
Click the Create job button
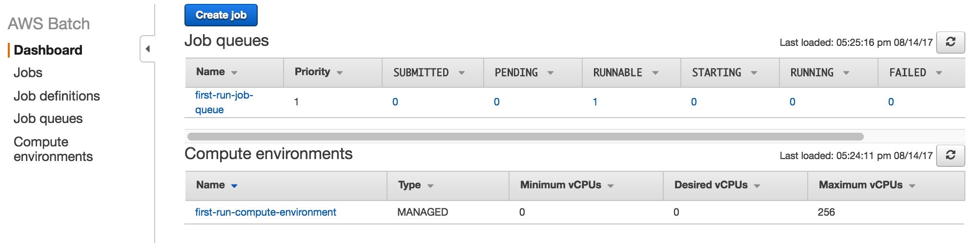(x=221, y=15)
